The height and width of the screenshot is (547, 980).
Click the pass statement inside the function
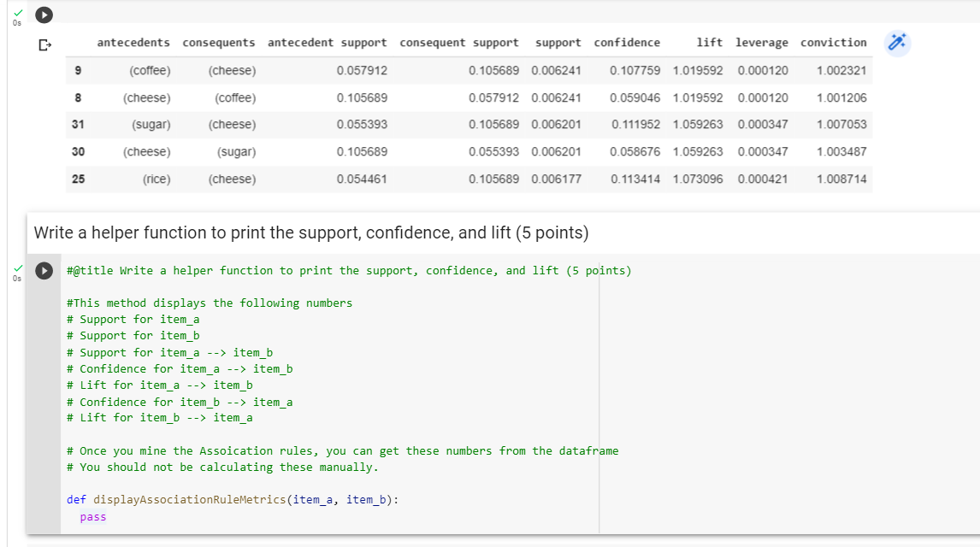pos(94,516)
